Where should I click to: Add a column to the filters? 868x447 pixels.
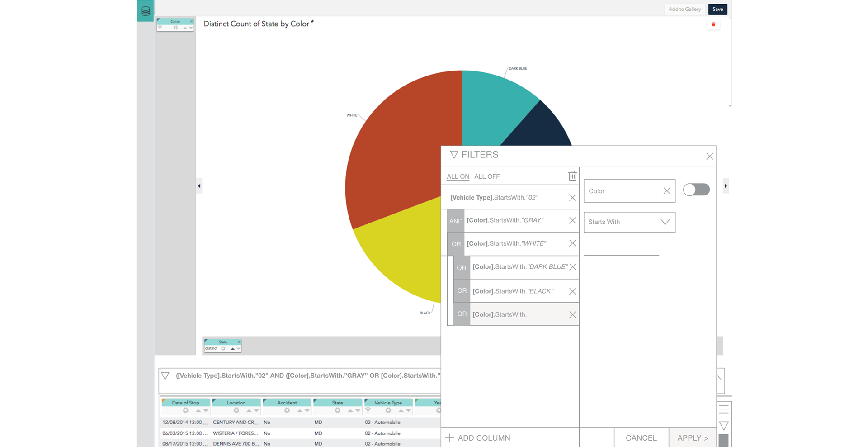[478, 438]
